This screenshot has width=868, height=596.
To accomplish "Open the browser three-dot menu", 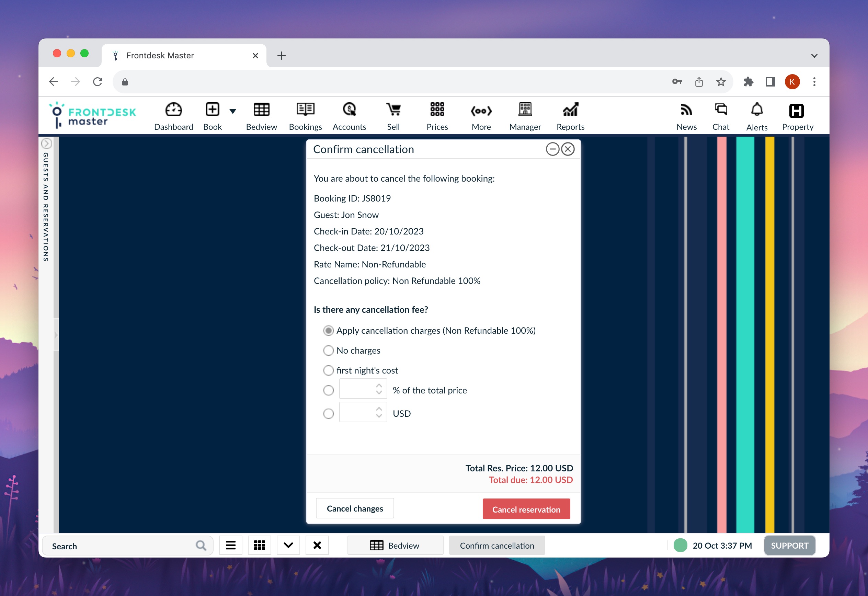I will click(x=814, y=82).
